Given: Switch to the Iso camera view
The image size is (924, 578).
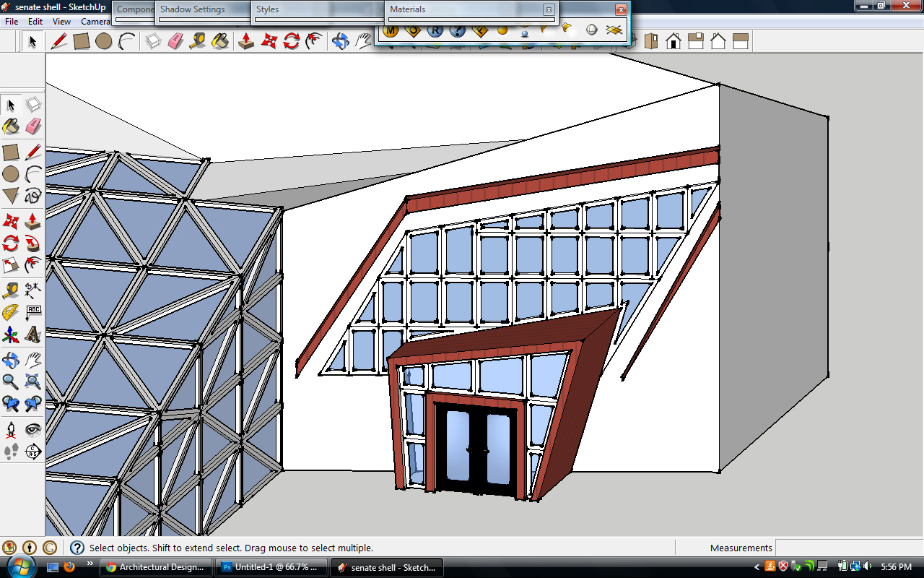Looking at the screenshot, I should [x=651, y=42].
